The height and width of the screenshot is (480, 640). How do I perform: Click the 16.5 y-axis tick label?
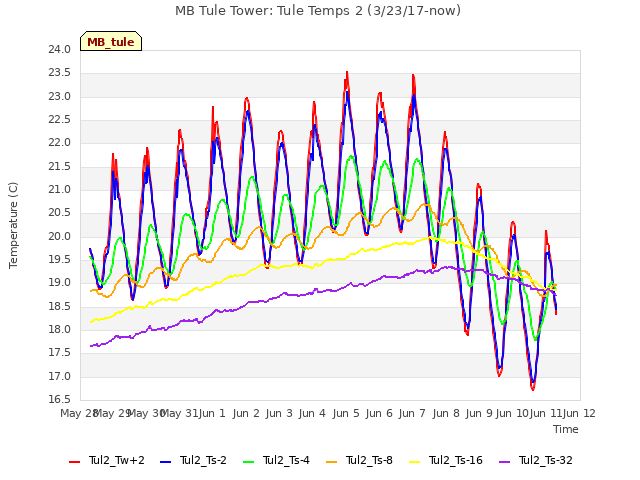[x=60, y=399]
